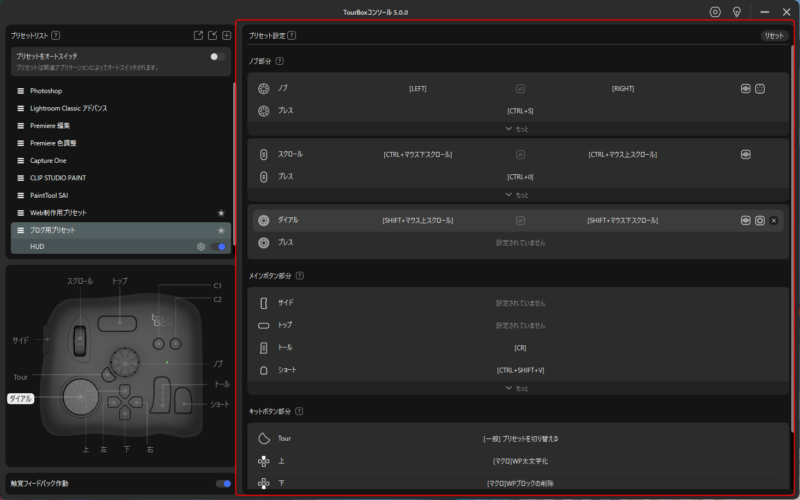Clear the ダイアル row with the X icon
This screenshot has height=500, width=800.
[773, 220]
